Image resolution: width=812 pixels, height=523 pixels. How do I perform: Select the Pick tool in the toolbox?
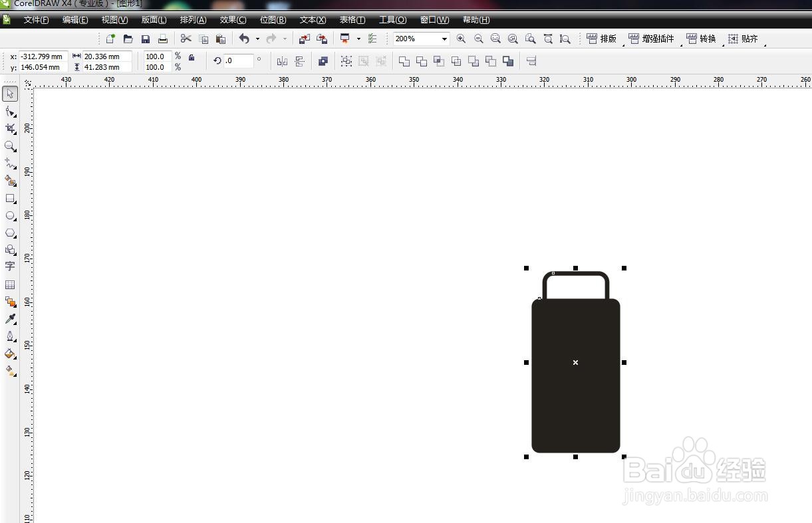tap(10, 94)
